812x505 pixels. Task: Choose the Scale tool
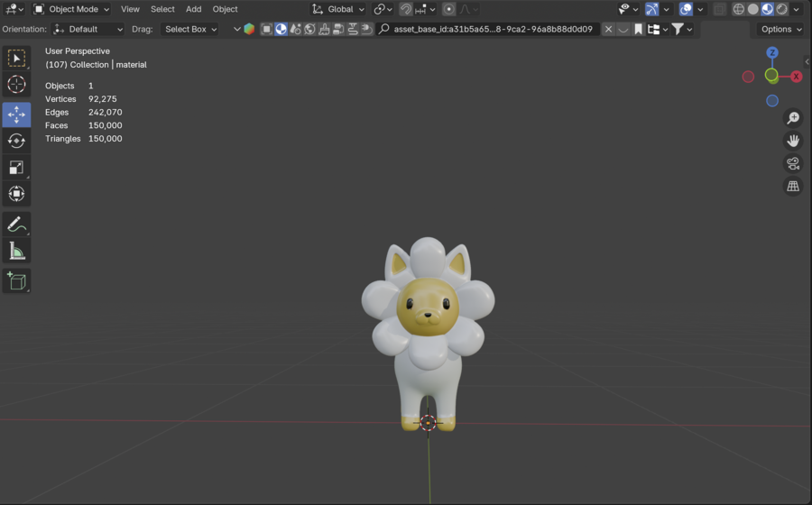click(x=16, y=168)
